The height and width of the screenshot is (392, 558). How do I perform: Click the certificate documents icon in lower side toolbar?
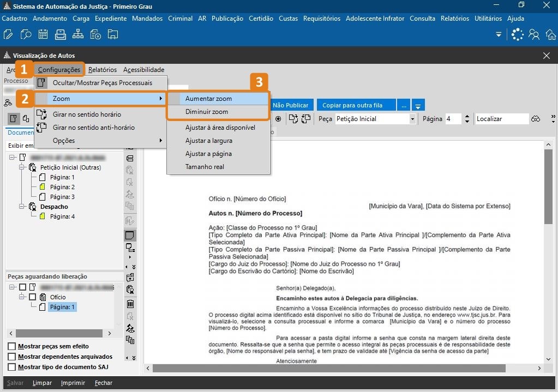(130, 289)
